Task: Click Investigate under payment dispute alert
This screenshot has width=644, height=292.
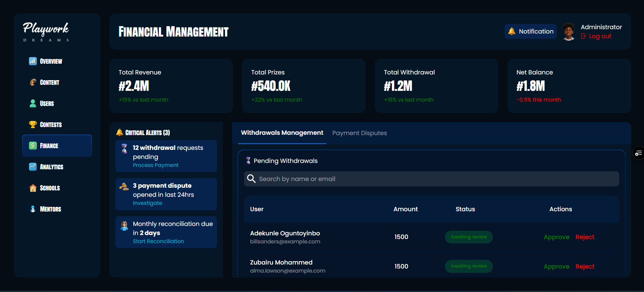Action: point(147,203)
